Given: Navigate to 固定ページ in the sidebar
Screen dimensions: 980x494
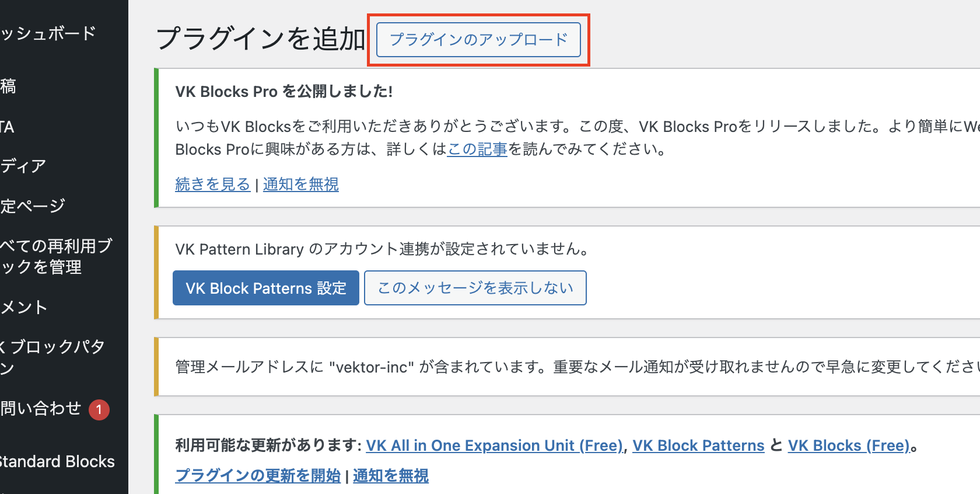Looking at the screenshot, I should (33, 206).
